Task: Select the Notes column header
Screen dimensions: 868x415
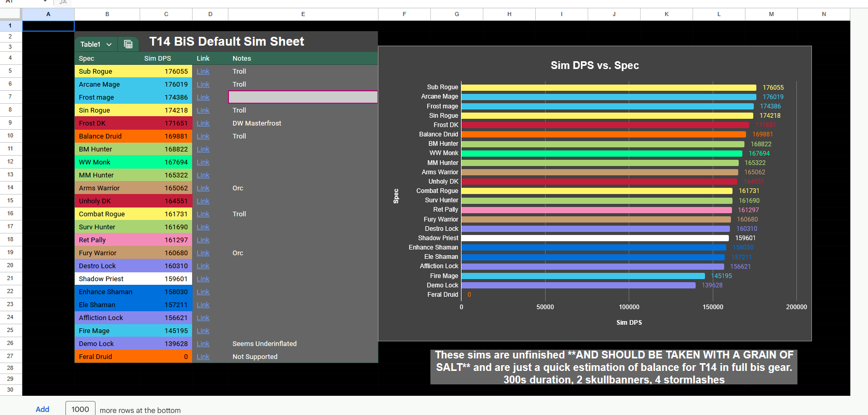Action: click(x=303, y=59)
